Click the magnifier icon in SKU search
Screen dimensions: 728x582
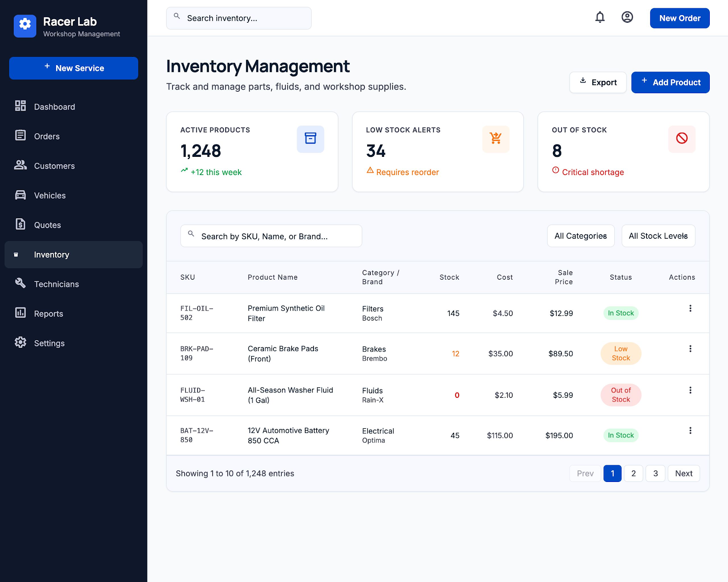191,234
